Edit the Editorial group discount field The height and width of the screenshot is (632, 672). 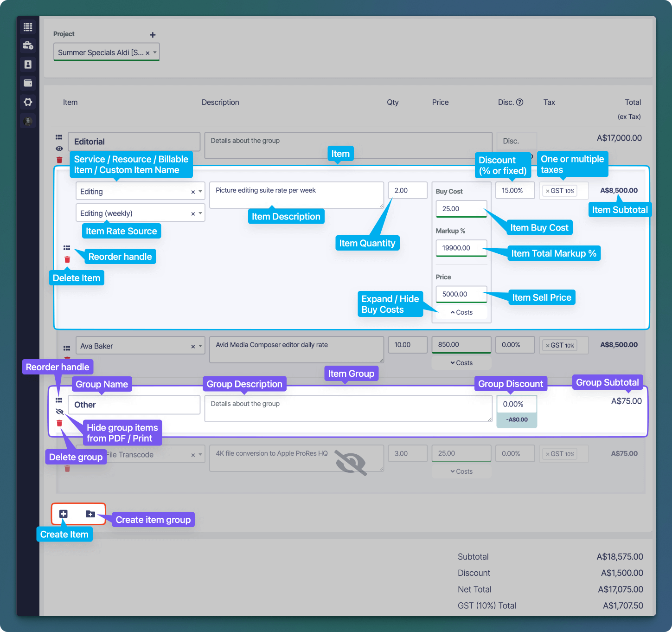coord(517,141)
